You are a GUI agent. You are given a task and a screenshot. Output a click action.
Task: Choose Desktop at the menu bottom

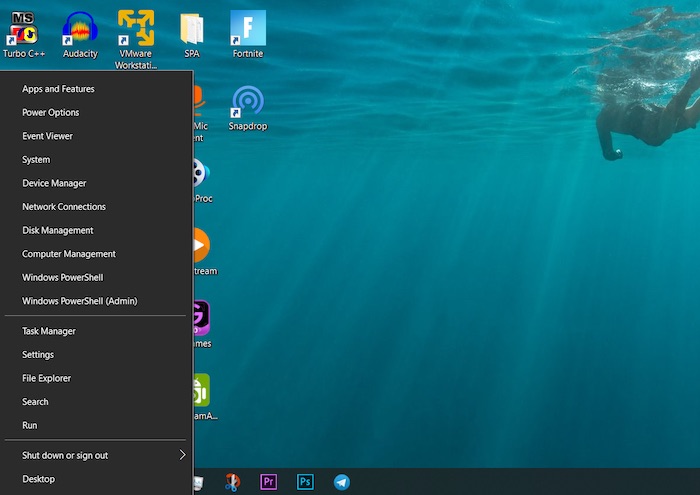pos(38,479)
